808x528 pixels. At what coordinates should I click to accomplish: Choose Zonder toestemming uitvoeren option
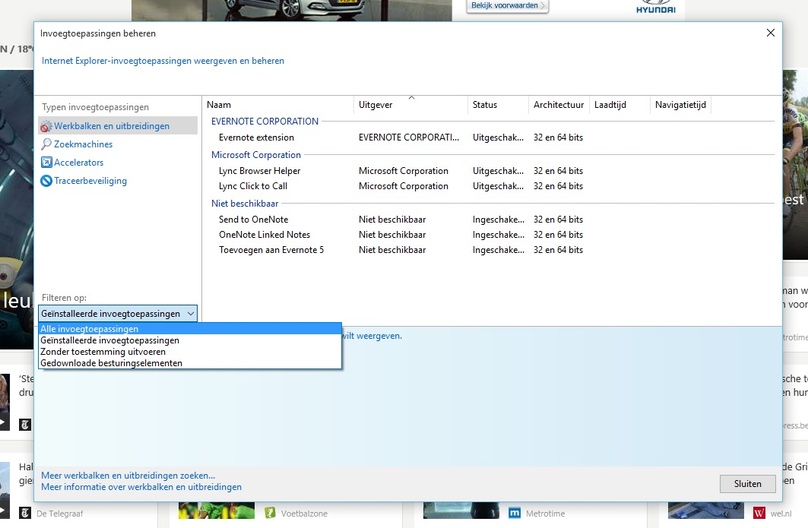pos(190,352)
